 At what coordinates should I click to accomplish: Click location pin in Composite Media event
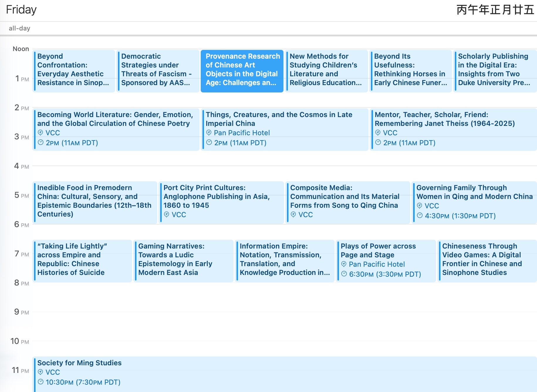pyautogui.click(x=293, y=214)
